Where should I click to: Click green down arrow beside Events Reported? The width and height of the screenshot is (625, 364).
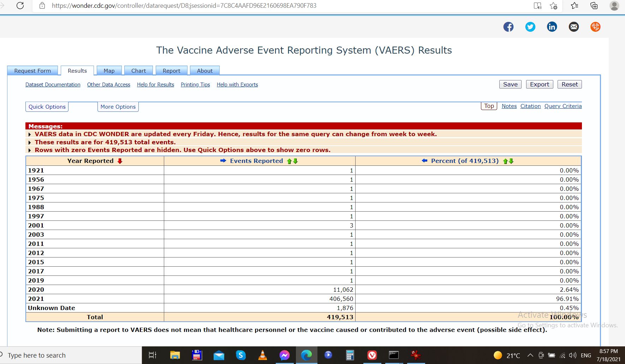296,161
